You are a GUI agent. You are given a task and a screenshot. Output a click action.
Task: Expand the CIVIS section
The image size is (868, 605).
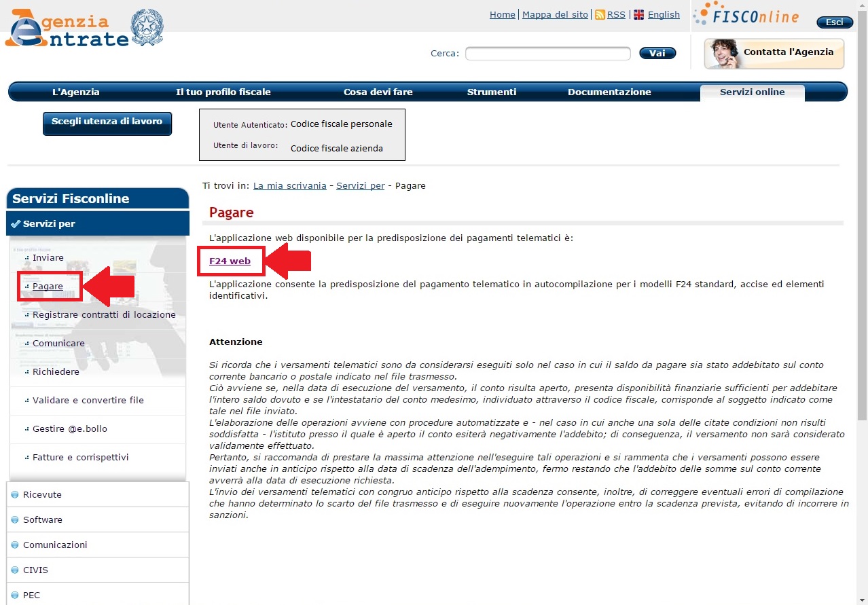point(98,570)
